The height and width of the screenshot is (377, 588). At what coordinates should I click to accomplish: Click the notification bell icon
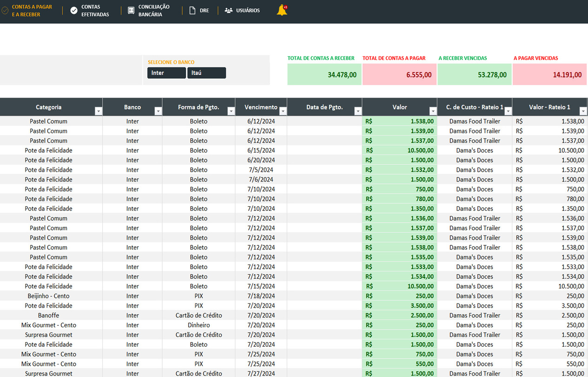(282, 10)
